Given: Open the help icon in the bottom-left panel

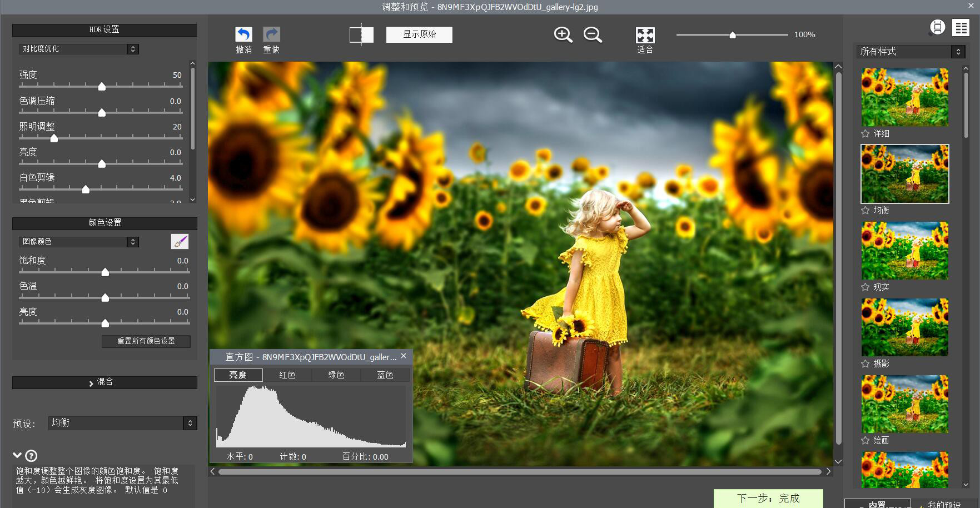Looking at the screenshot, I should [32, 456].
